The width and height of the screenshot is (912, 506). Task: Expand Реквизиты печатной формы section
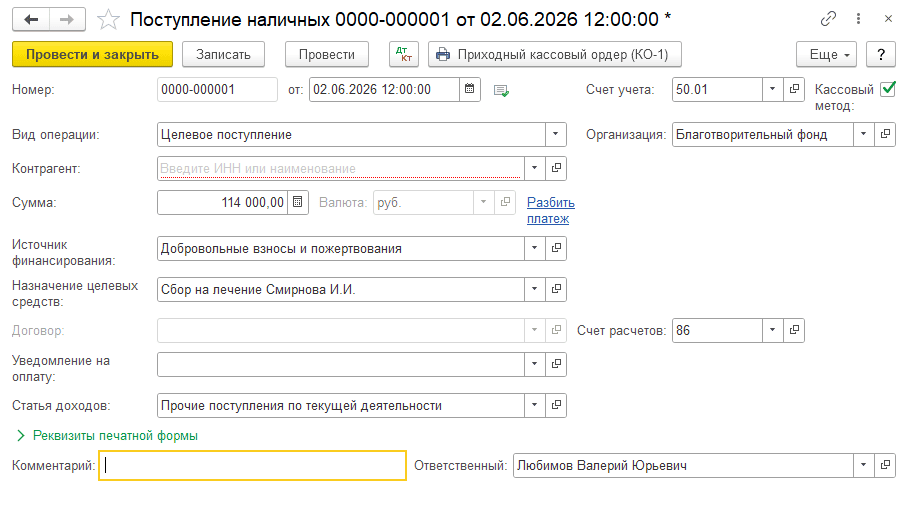pos(108,436)
